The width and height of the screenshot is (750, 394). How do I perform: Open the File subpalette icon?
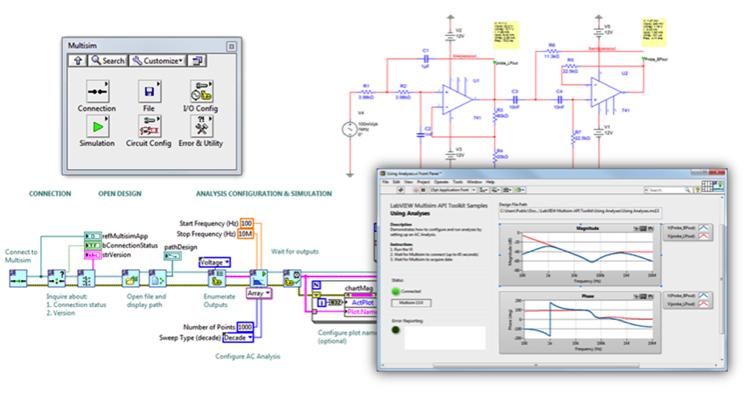point(150,91)
